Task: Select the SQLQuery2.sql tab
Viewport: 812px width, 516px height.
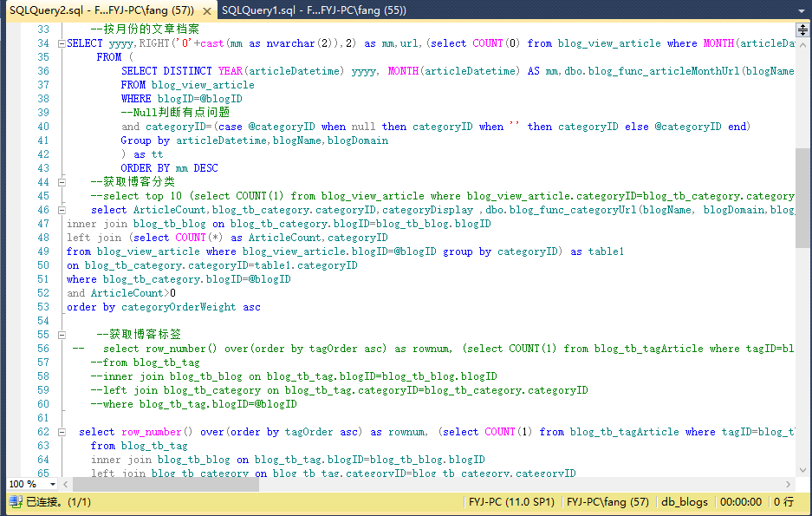Action: tap(101, 10)
